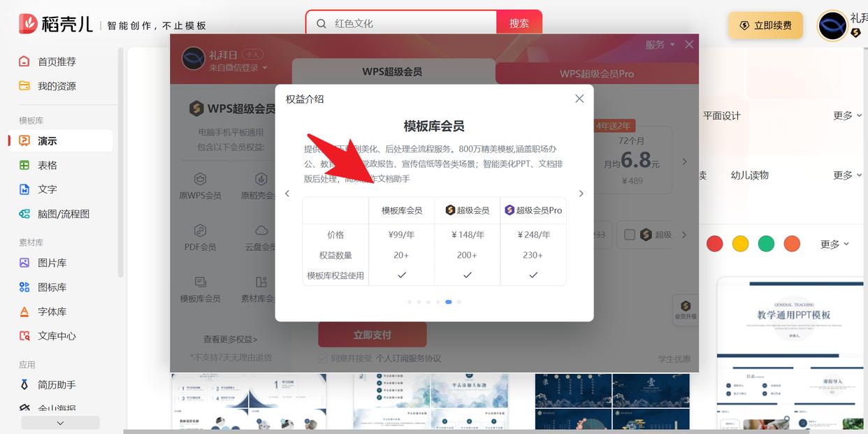Go to the fifth carousel page dot

[448, 302]
